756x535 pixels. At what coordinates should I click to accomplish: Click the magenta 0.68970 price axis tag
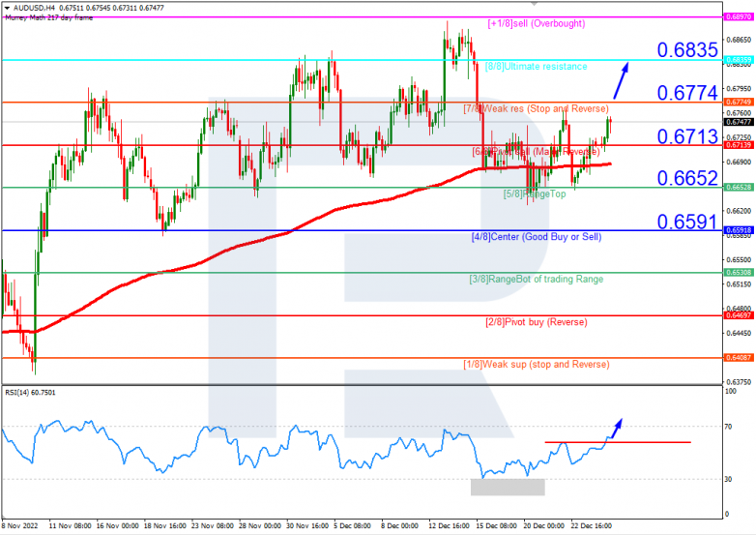click(738, 17)
